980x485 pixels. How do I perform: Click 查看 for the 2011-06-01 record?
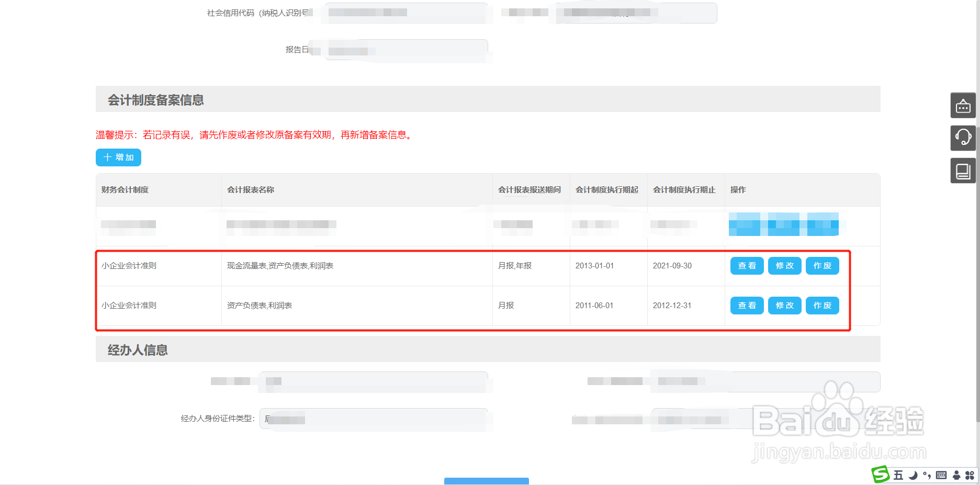(x=747, y=306)
